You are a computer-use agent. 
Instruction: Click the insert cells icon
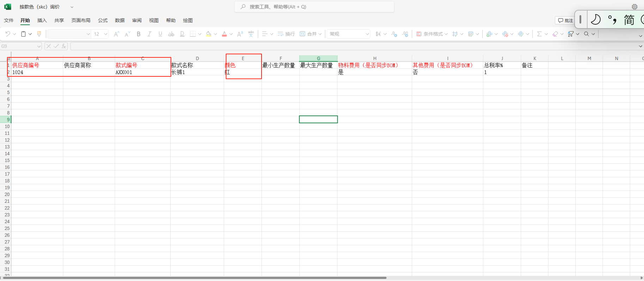489,34
